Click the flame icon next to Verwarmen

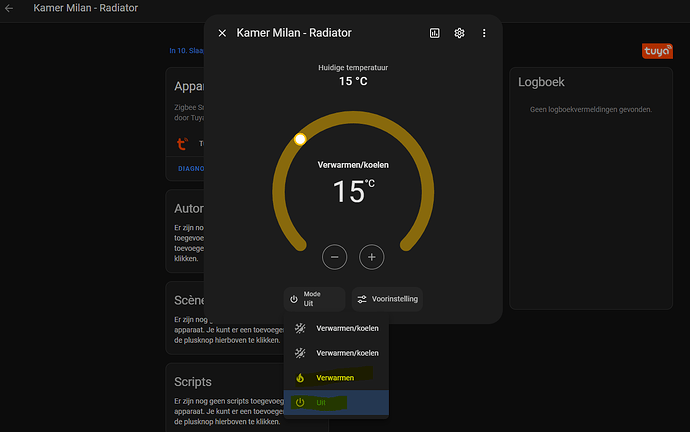pos(300,378)
